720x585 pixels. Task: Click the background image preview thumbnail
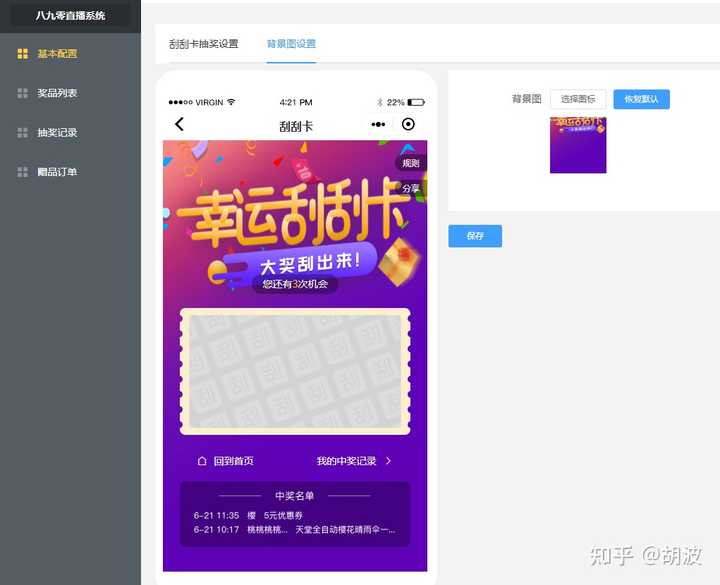click(x=578, y=145)
